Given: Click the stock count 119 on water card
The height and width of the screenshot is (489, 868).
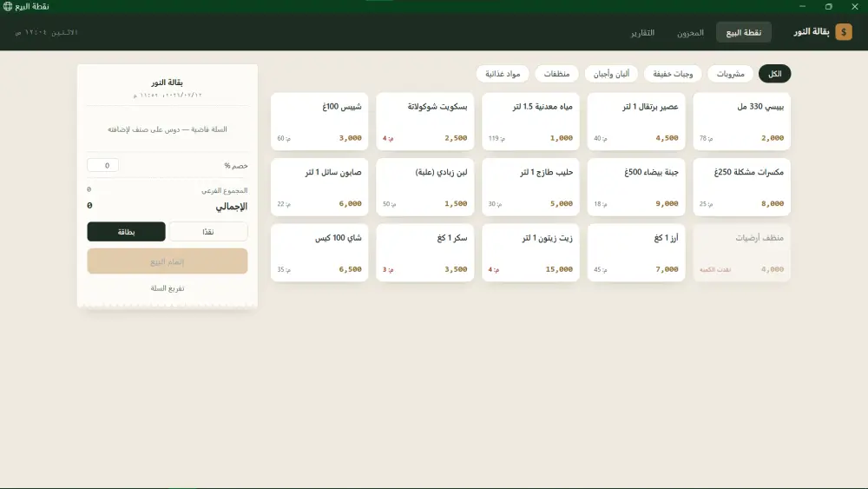Looking at the screenshot, I should (x=496, y=138).
